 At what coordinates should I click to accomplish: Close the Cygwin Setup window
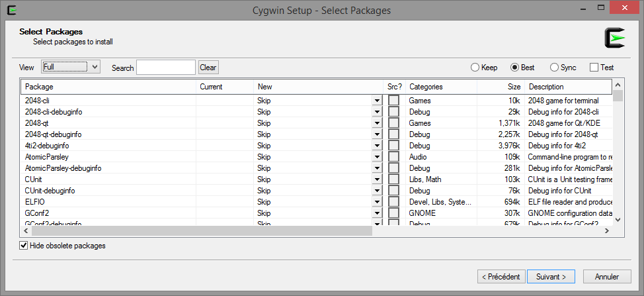pos(625,7)
